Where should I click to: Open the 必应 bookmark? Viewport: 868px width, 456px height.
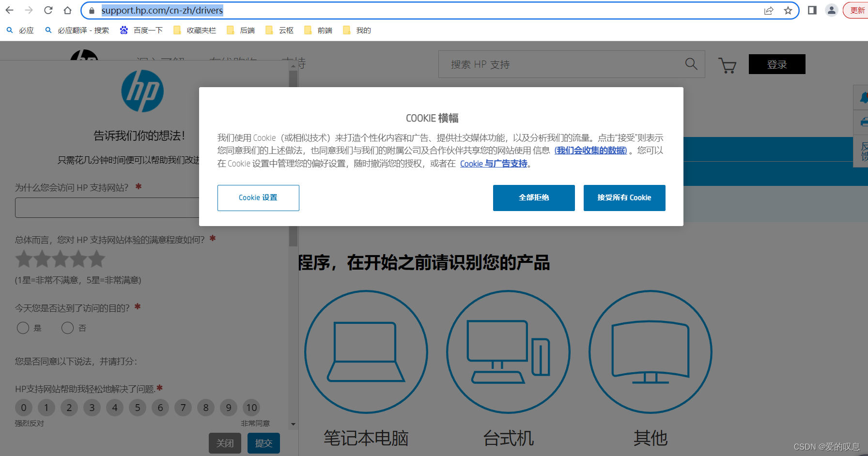click(x=20, y=30)
